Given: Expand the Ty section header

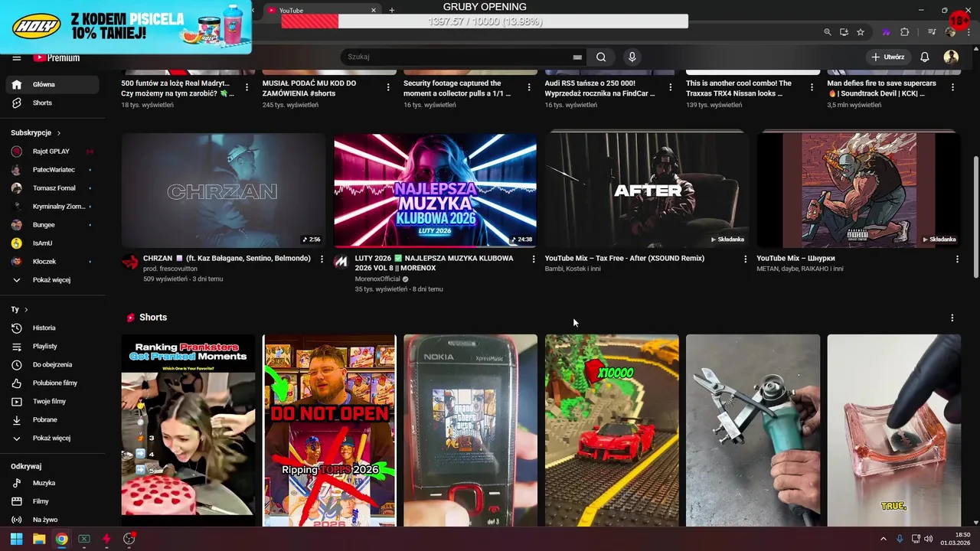Looking at the screenshot, I should point(19,309).
